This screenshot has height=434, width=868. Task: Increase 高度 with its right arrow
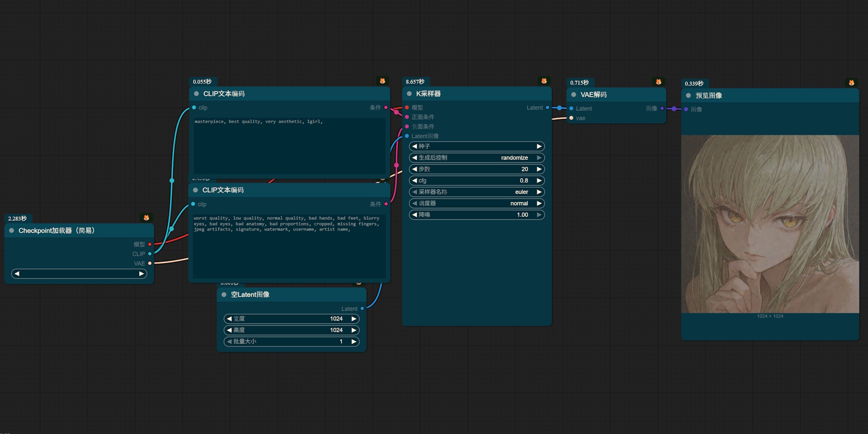click(354, 330)
